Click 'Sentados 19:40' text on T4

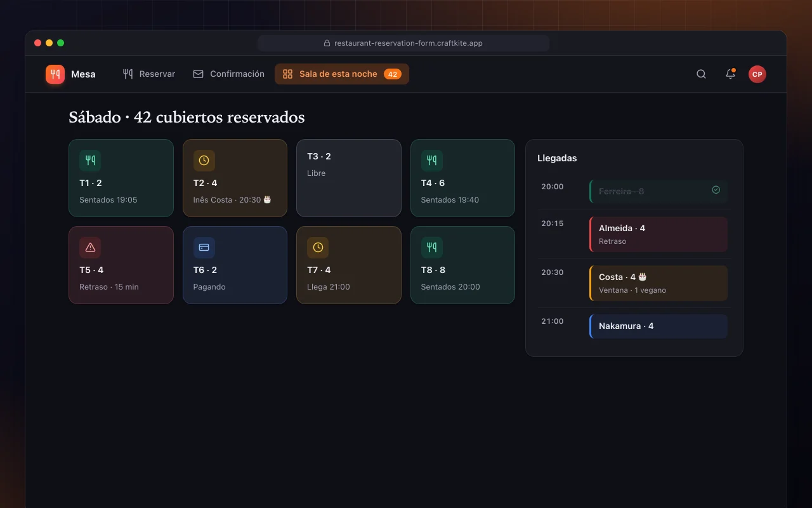(x=450, y=200)
